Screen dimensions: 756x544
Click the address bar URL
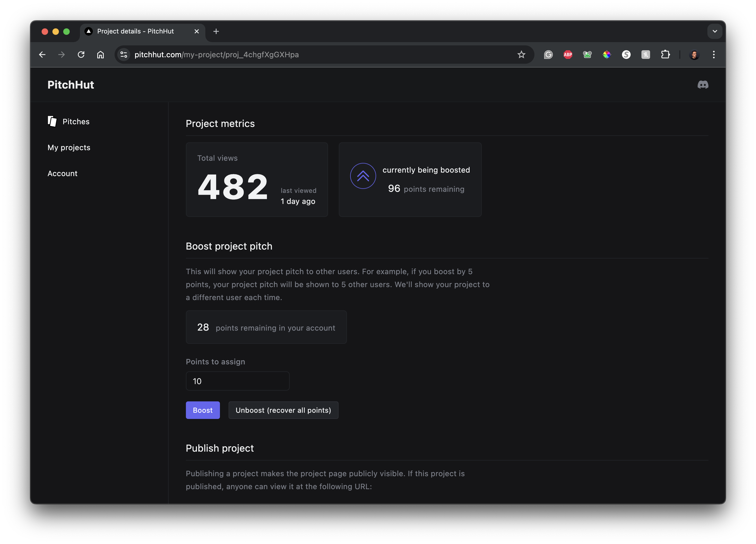(x=217, y=55)
